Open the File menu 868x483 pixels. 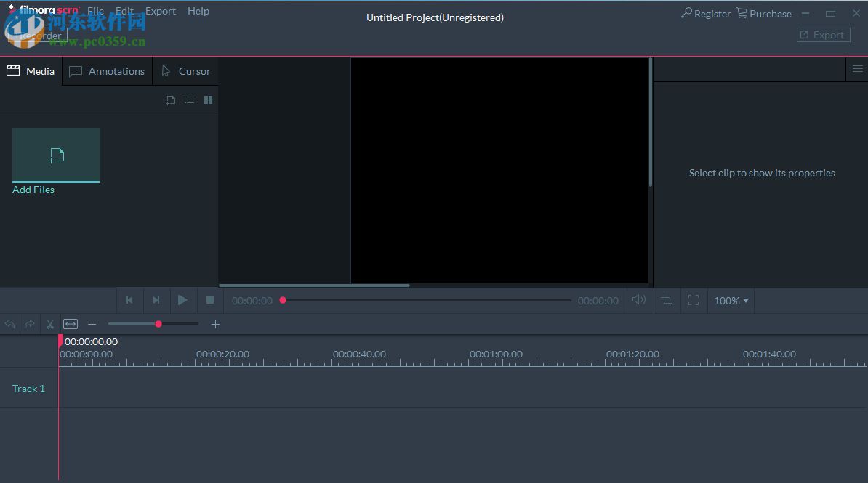pyautogui.click(x=95, y=11)
